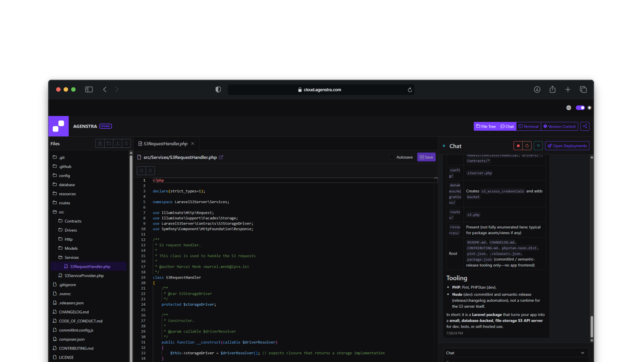The image size is (644, 362).
Task: Open the Version Control tab
Action: (x=559, y=126)
